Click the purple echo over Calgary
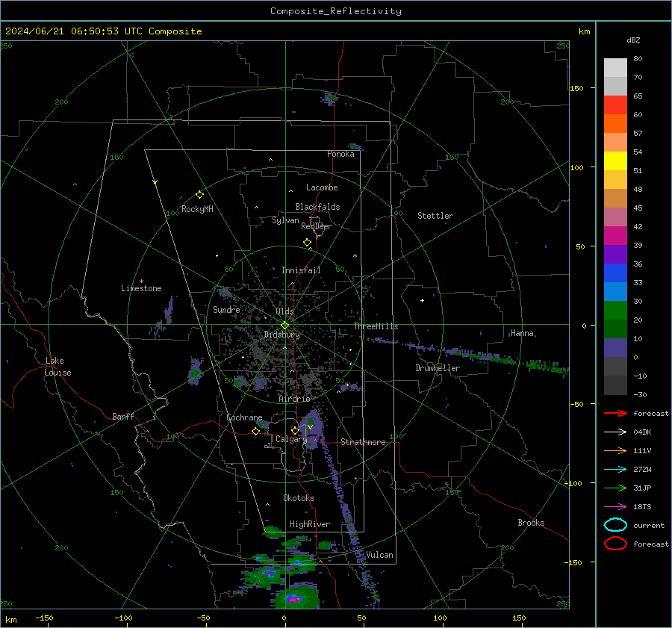672x628 pixels. (311, 429)
